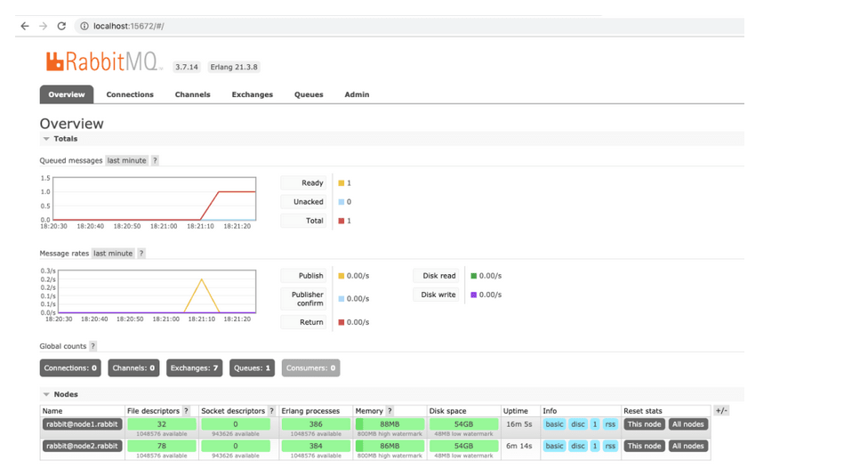Click the Message rates chart
This screenshot has height=468, width=868.
click(157, 291)
